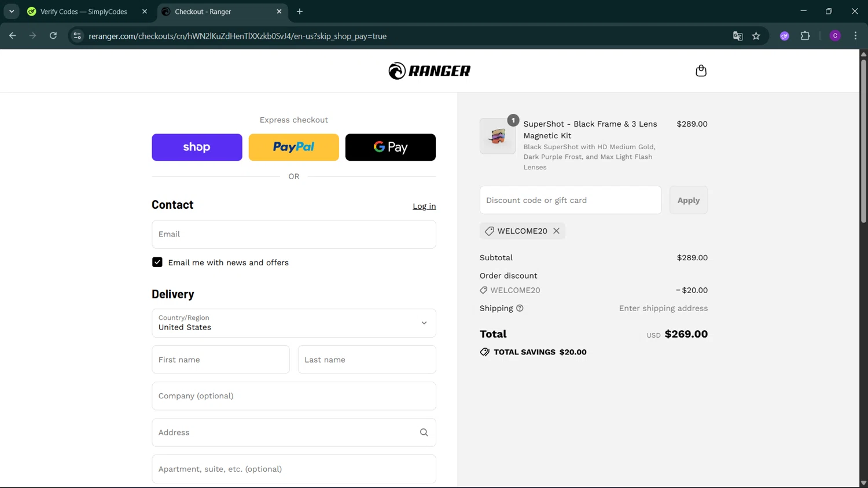Select the Company (optional) field
The width and height of the screenshot is (868, 488).
(293, 396)
